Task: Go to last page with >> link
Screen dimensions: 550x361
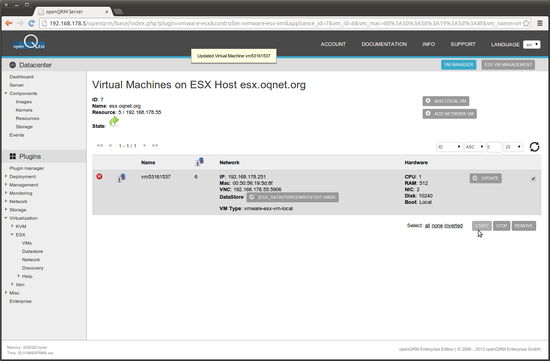Action: click(155, 145)
